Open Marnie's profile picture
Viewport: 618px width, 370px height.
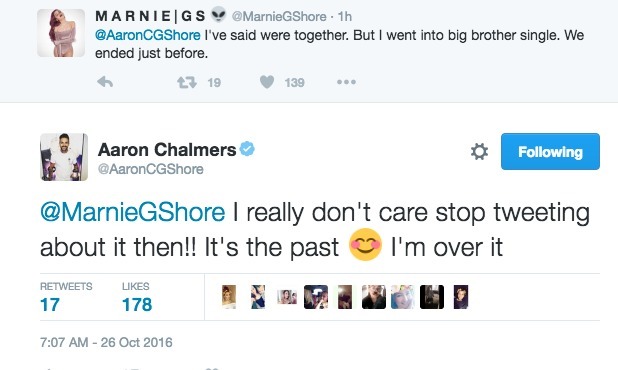click(x=61, y=33)
